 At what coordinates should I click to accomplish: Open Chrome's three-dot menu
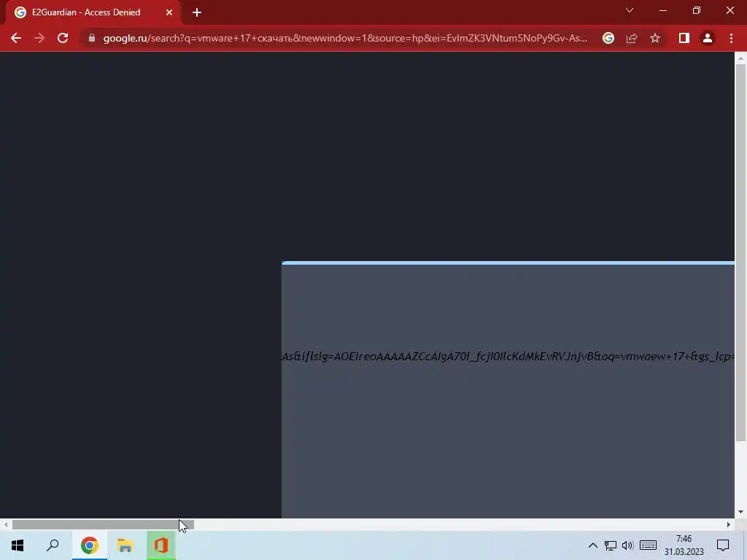click(x=731, y=38)
